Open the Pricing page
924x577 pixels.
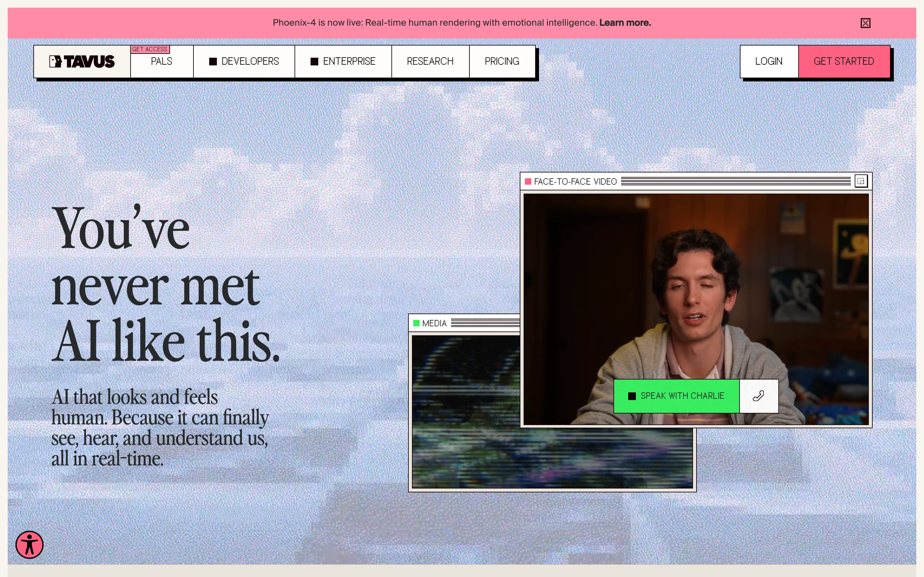pos(502,62)
